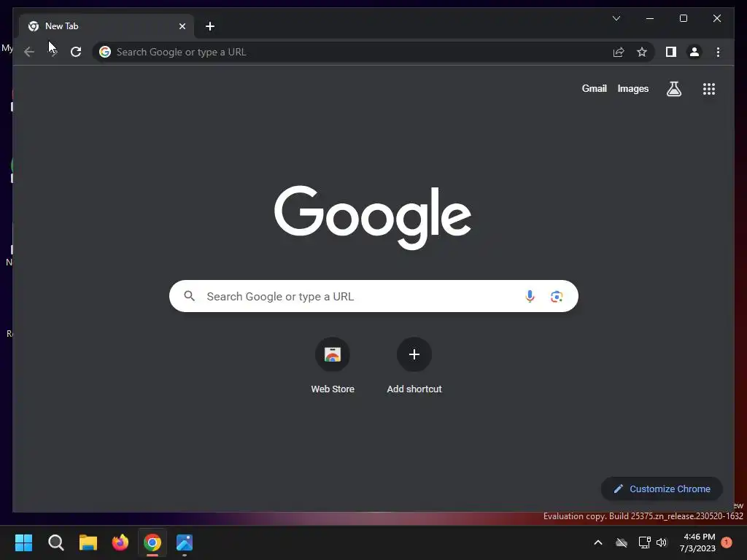
Task: Open the Chrome three-dot menu
Action: [x=718, y=52]
